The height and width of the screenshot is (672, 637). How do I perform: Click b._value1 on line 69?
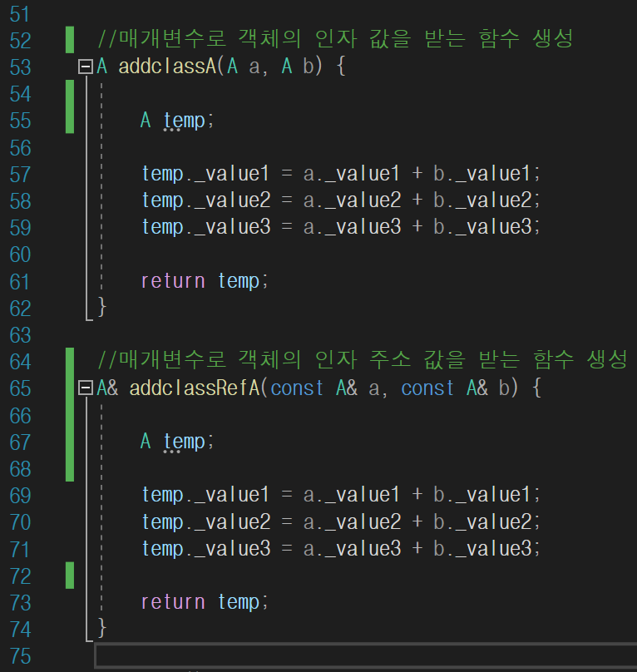[x=482, y=495]
